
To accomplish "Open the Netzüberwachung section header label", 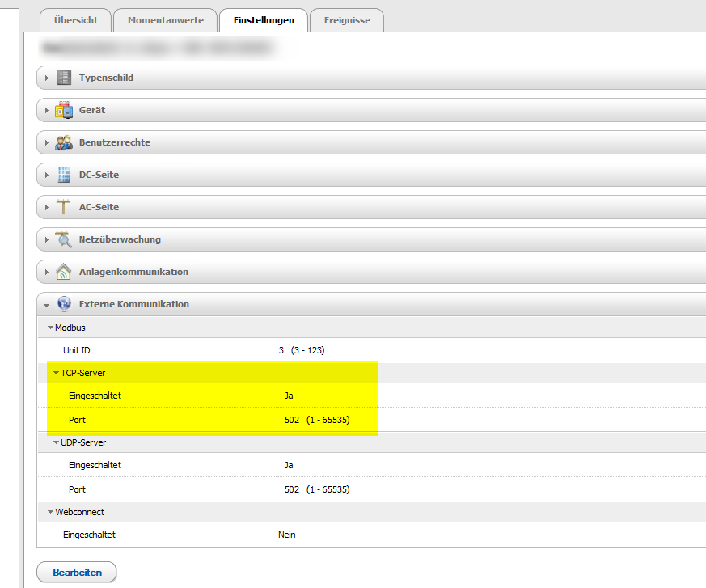I will point(120,239).
